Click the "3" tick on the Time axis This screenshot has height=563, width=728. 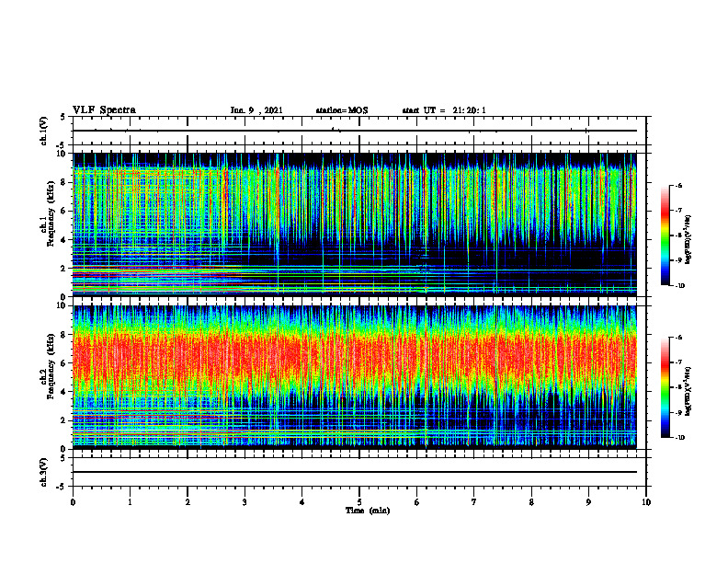pos(245,502)
